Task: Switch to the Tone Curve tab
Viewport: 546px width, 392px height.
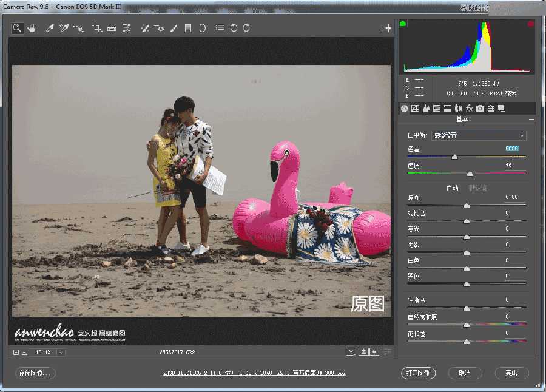Action: 415,108
